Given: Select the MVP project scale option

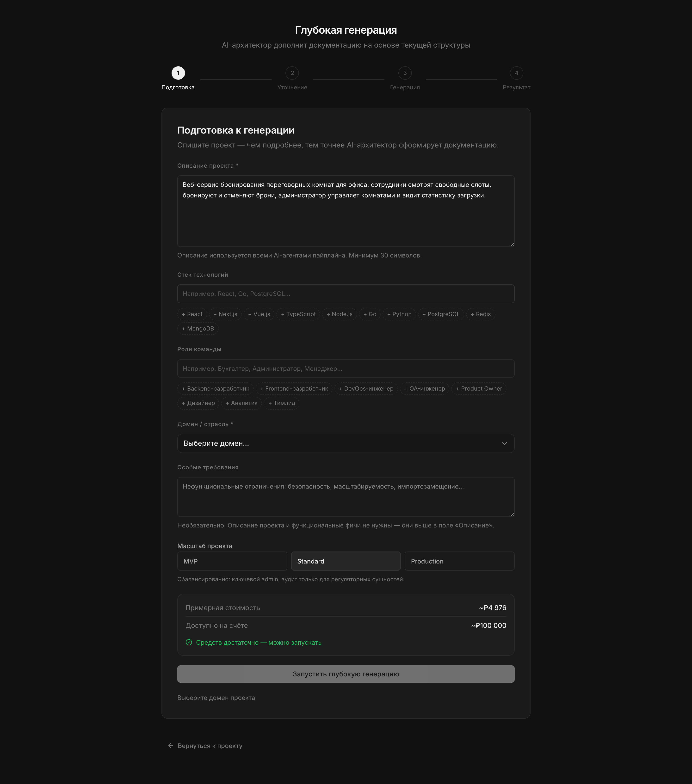Looking at the screenshot, I should [x=232, y=561].
